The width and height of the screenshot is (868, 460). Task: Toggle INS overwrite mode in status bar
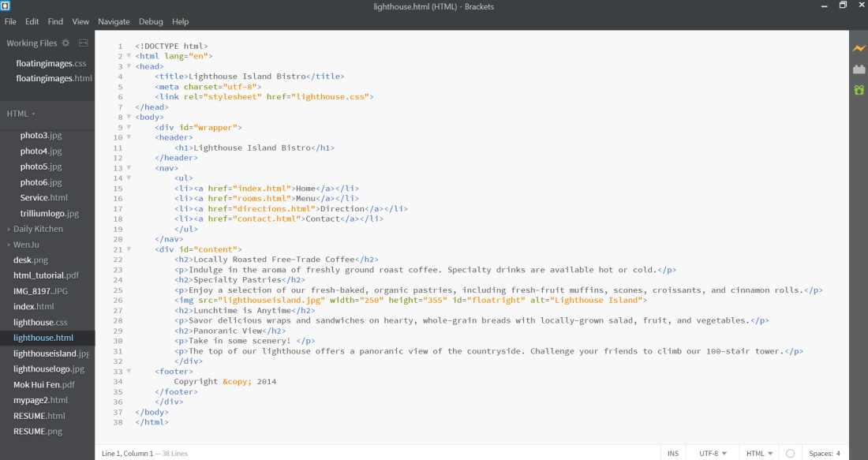click(x=673, y=453)
